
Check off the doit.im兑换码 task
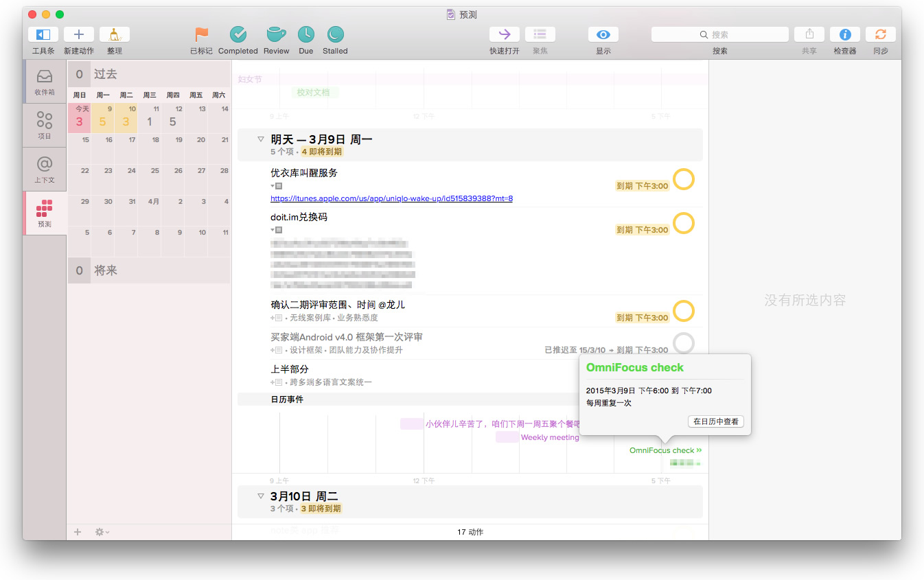point(683,223)
